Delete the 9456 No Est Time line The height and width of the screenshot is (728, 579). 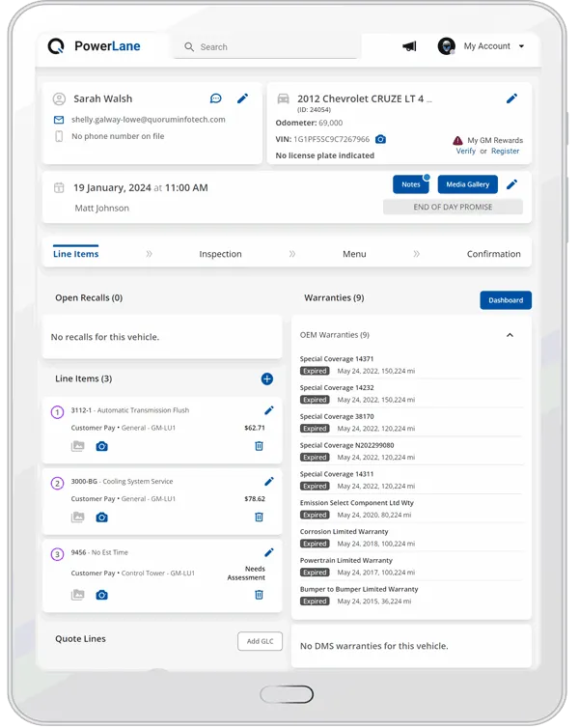pos(259,595)
